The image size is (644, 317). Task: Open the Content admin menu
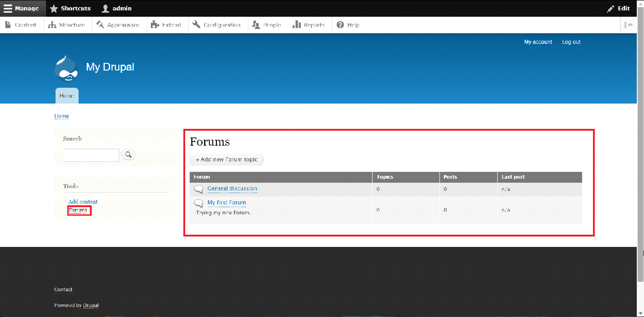coord(21,25)
